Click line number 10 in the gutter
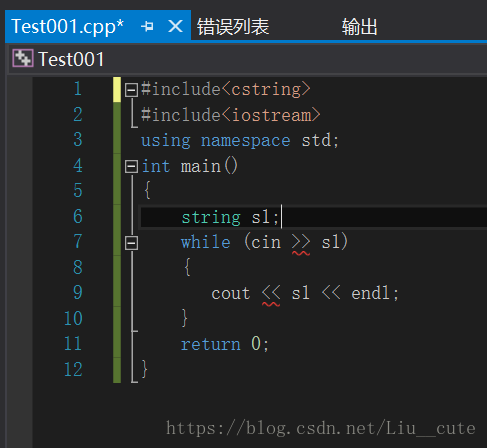Image resolution: width=487 pixels, height=448 pixels. tap(73, 318)
